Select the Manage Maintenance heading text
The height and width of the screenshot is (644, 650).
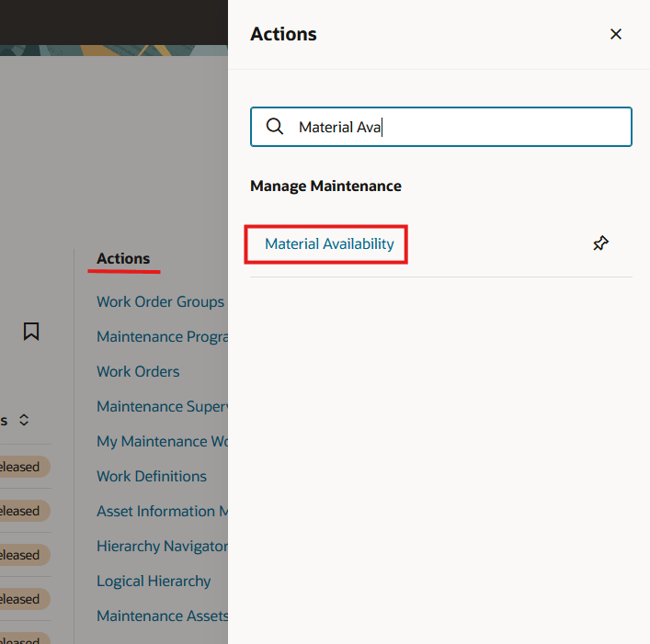click(x=325, y=186)
